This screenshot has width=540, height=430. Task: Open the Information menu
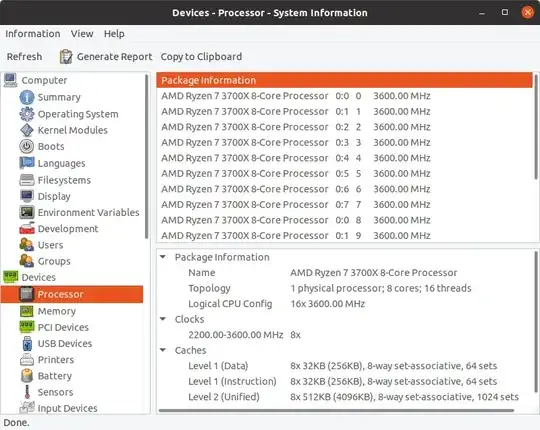pyautogui.click(x=33, y=34)
